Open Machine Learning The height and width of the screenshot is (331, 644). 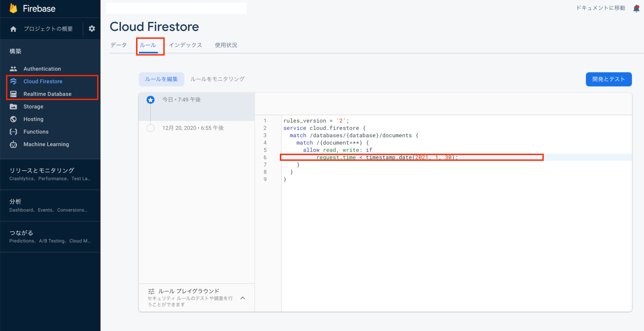click(x=46, y=144)
